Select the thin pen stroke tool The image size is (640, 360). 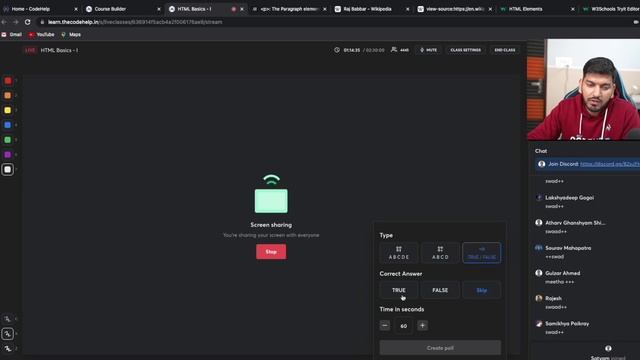point(8,319)
